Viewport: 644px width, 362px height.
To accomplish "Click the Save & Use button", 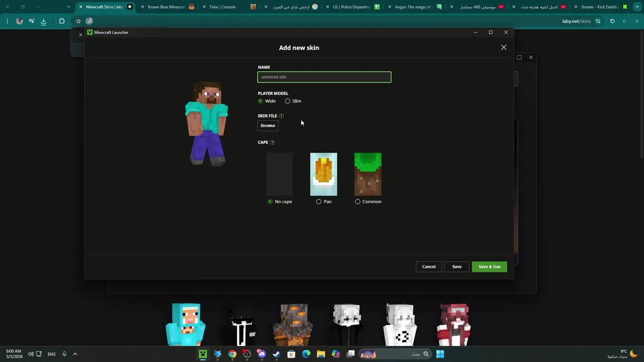I will (490, 266).
